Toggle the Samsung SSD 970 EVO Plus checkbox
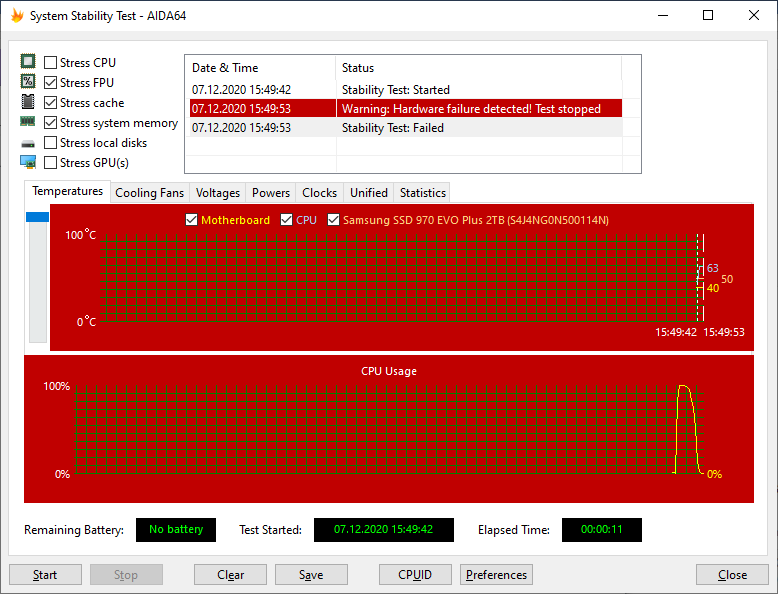 click(x=333, y=220)
